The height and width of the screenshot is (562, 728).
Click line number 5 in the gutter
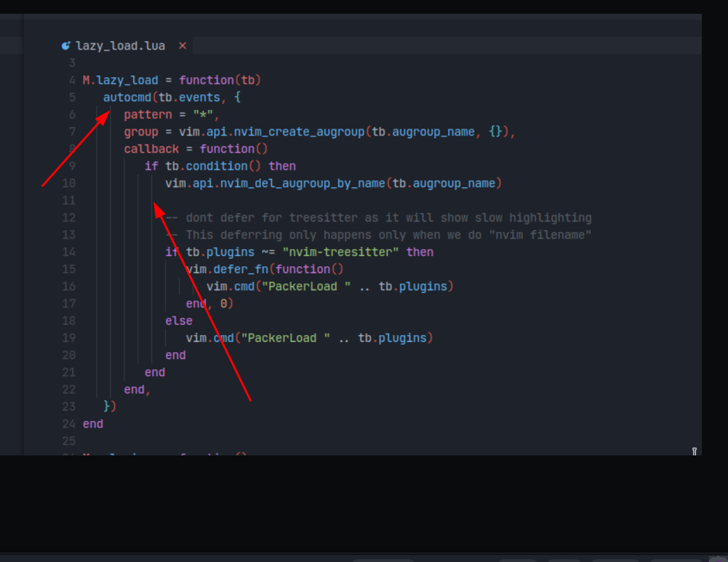pos(72,97)
